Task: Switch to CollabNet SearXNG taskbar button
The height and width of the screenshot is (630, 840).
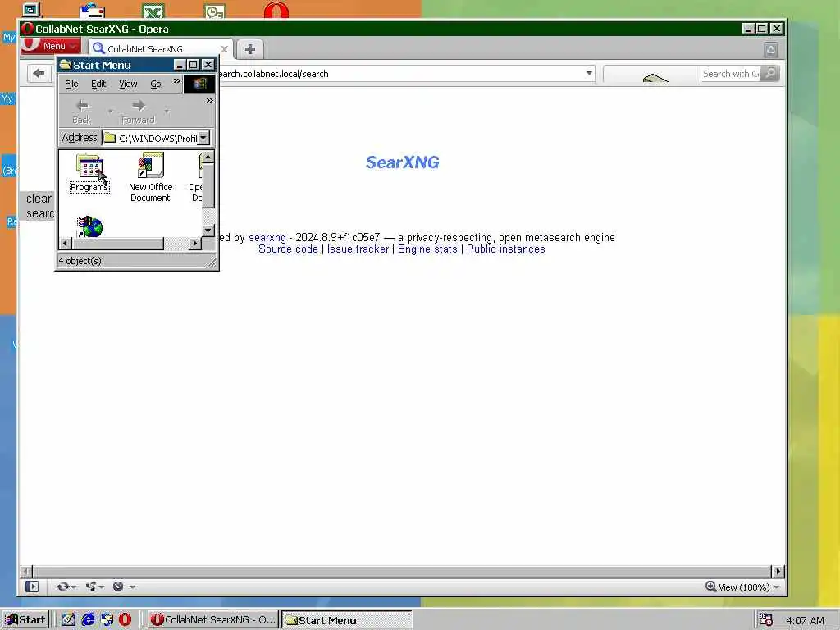Action: pos(212,620)
